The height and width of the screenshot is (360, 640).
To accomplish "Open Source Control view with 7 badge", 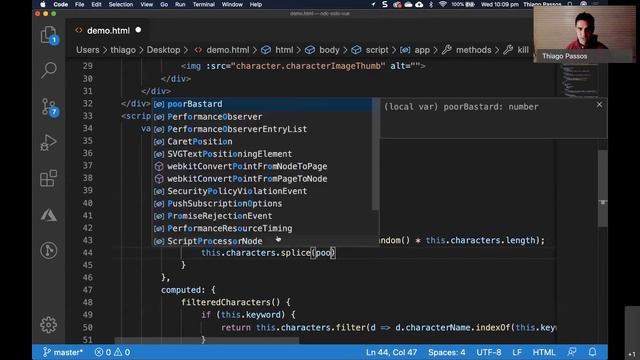I will [49, 107].
